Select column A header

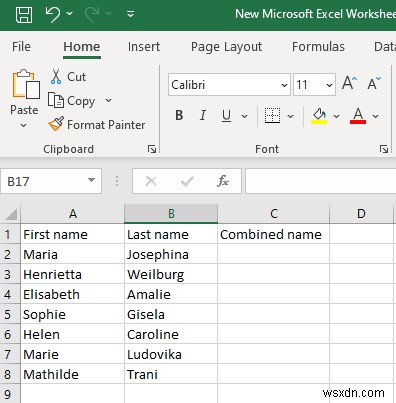pyautogui.click(x=72, y=214)
